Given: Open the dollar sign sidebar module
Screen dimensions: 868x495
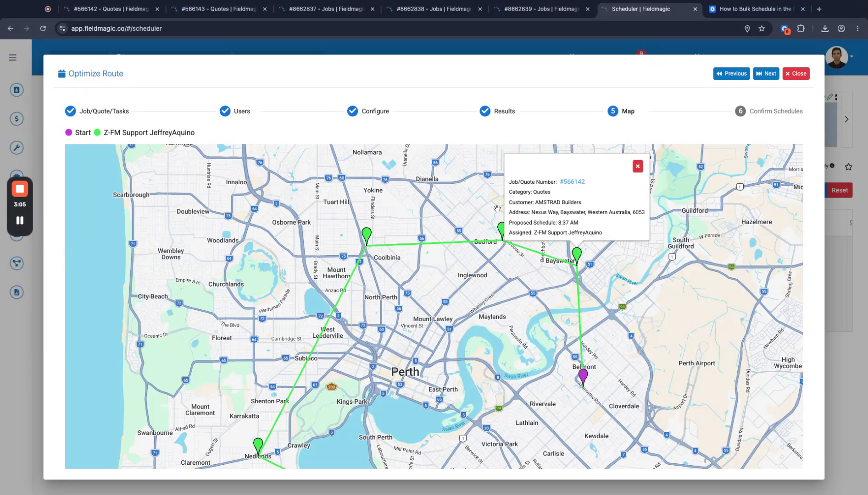Looking at the screenshot, I should [x=17, y=119].
